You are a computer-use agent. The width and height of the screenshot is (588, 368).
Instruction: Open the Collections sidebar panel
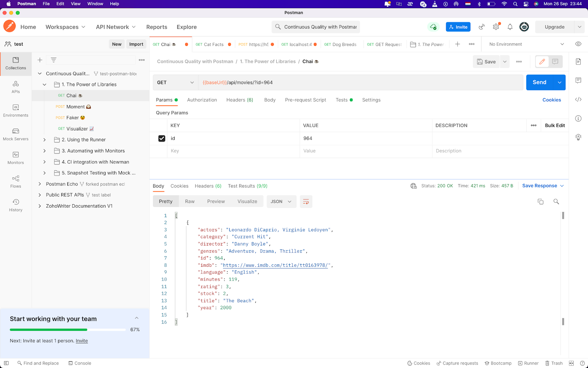(16, 64)
